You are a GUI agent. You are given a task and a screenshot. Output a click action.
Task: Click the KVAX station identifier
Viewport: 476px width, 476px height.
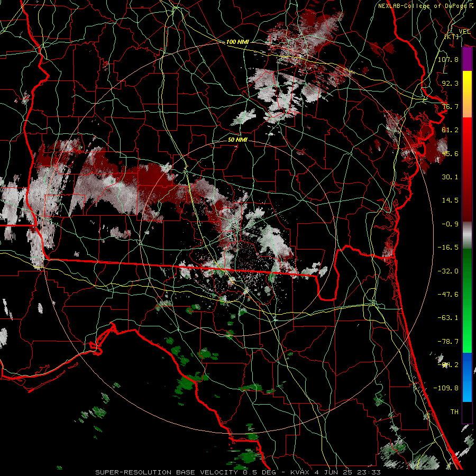click(x=300, y=472)
